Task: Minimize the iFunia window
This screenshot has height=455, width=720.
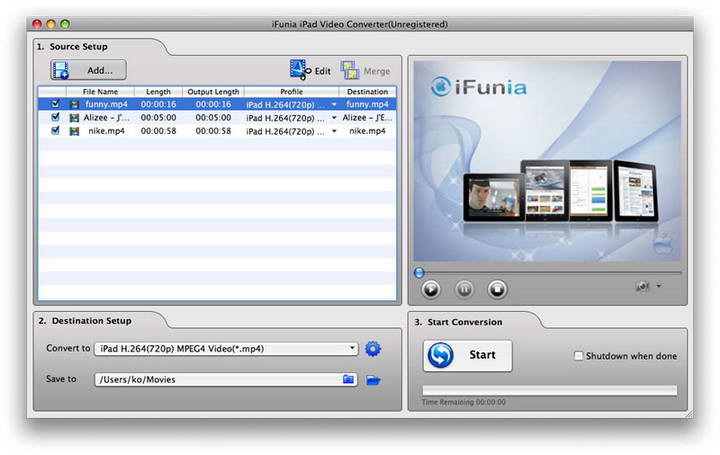Action: [x=51, y=24]
